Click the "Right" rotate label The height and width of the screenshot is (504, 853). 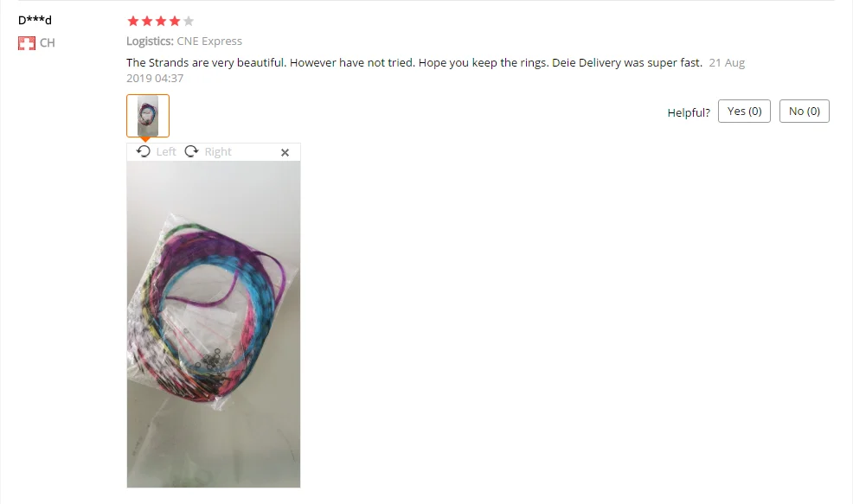(x=218, y=151)
